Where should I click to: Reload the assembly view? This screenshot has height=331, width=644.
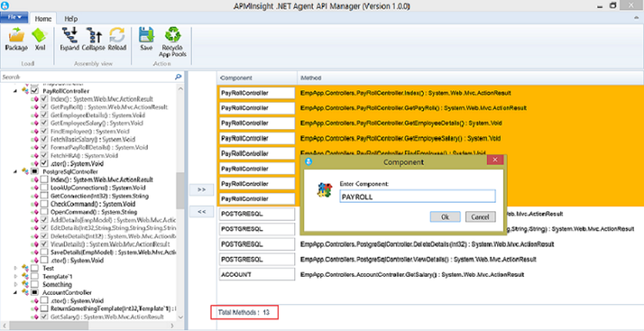(x=117, y=40)
